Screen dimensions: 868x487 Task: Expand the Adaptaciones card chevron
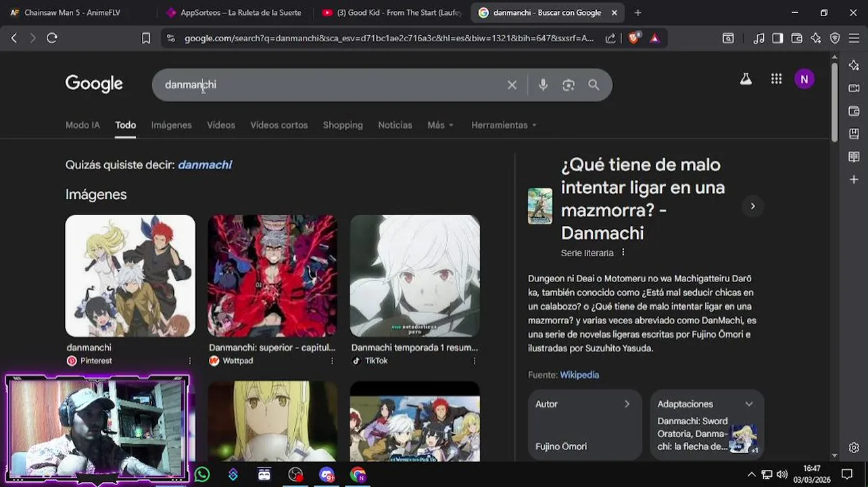click(x=748, y=404)
